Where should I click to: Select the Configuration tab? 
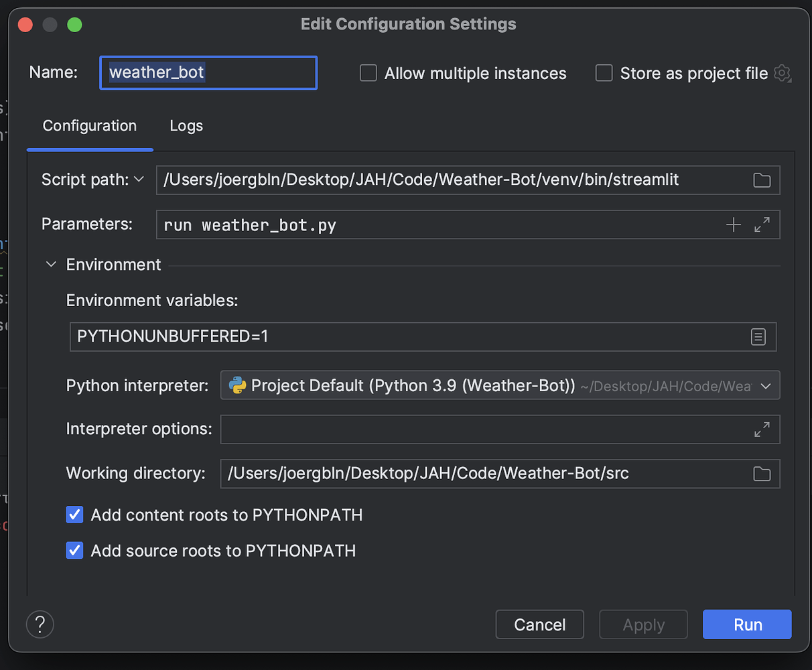point(89,125)
